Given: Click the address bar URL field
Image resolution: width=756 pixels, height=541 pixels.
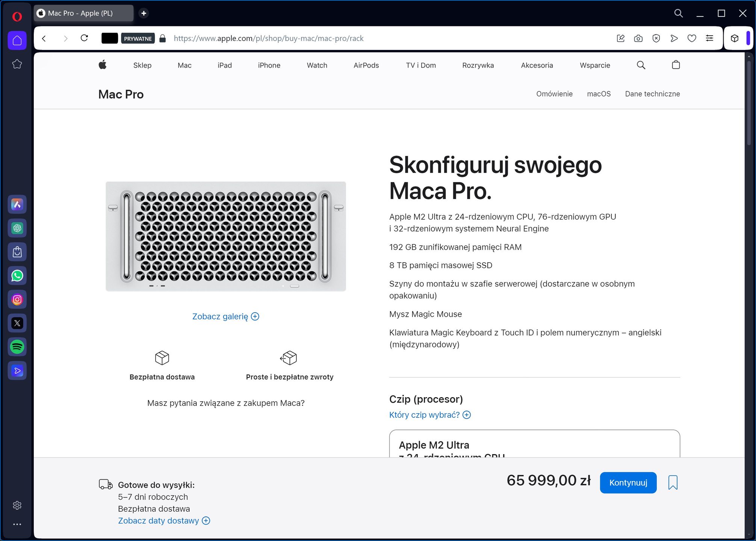Looking at the screenshot, I should pos(391,38).
